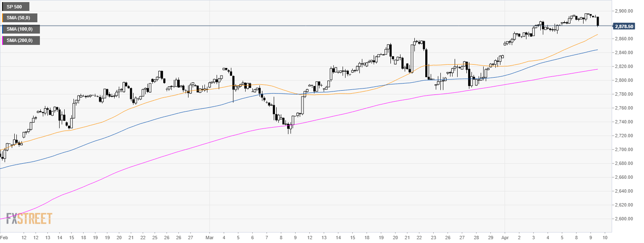This screenshot has height=243, width=644.
Task: Click the black marker beside SP 500
Action: tap(3, 7)
